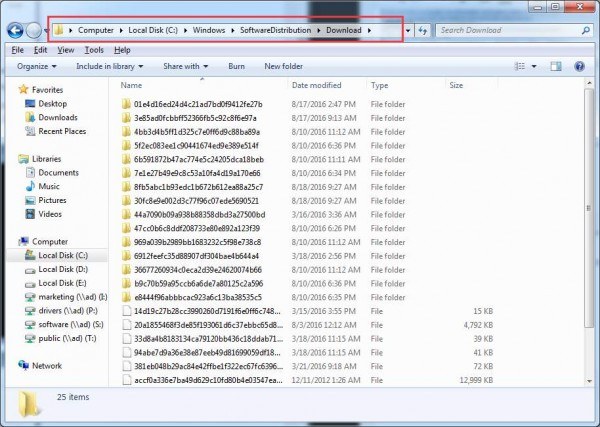Toggle the preview pane icon
The width and height of the screenshot is (600, 427).
pyautogui.click(x=556, y=66)
